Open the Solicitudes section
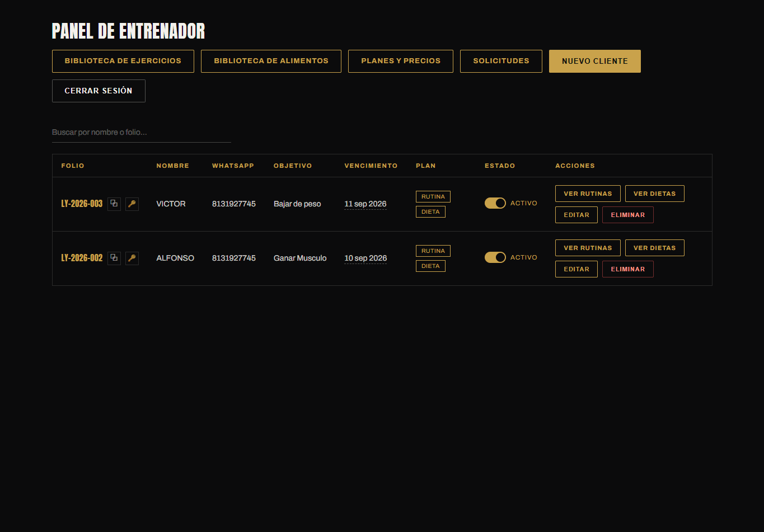The width and height of the screenshot is (764, 532). (501, 61)
